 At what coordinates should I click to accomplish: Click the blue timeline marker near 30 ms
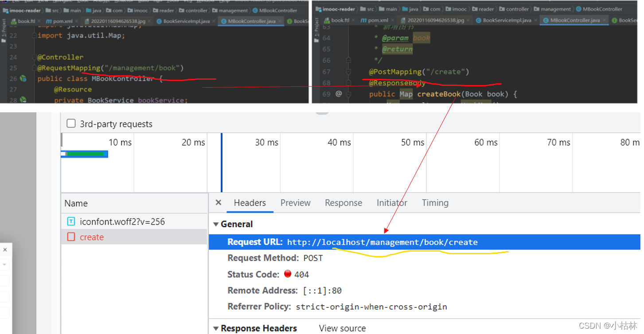[222, 163]
